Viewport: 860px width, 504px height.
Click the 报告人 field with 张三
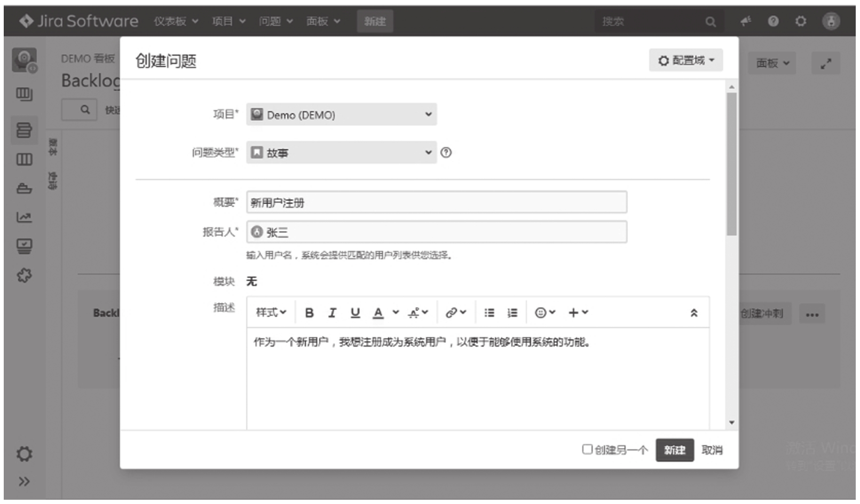click(437, 232)
